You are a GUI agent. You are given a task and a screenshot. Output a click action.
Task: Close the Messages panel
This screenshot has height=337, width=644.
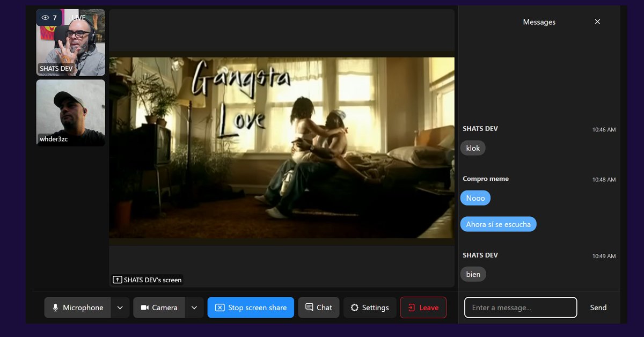pyautogui.click(x=597, y=22)
